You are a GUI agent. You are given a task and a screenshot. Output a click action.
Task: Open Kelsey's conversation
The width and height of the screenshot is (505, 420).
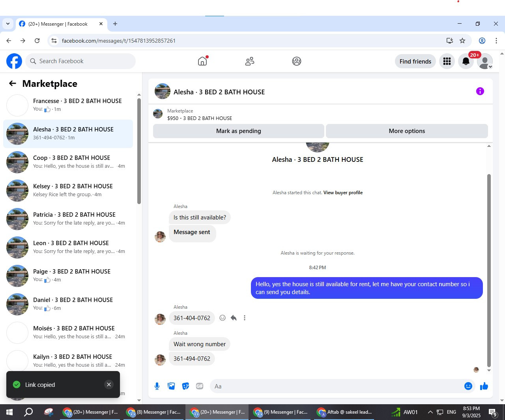[68, 190]
